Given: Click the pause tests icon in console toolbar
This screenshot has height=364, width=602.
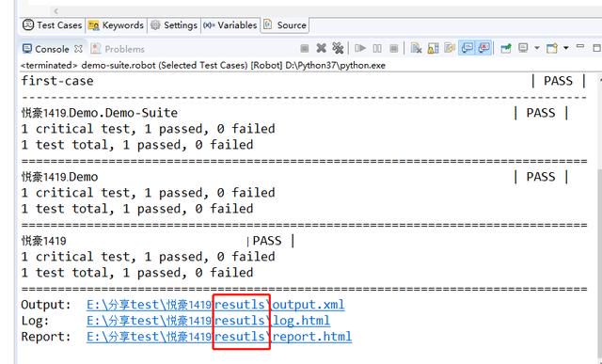Looking at the screenshot, I should pos(377,48).
